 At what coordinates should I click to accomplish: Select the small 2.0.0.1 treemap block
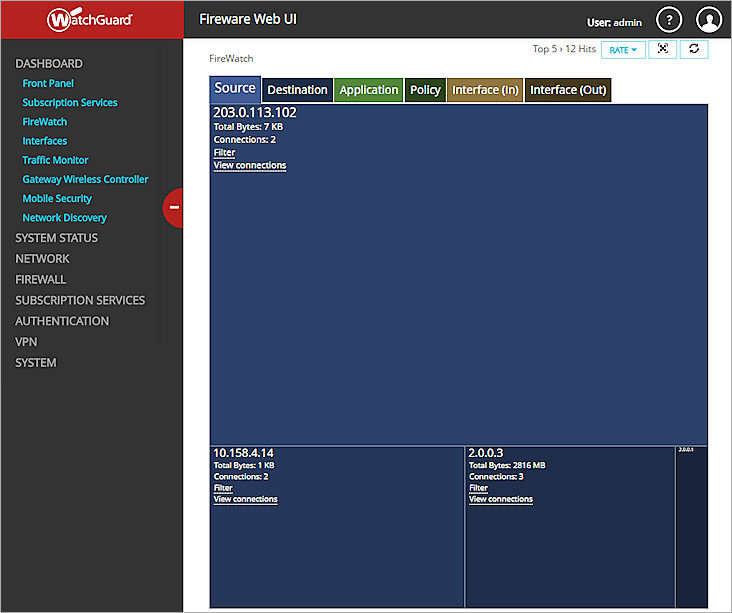tap(691, 526)
